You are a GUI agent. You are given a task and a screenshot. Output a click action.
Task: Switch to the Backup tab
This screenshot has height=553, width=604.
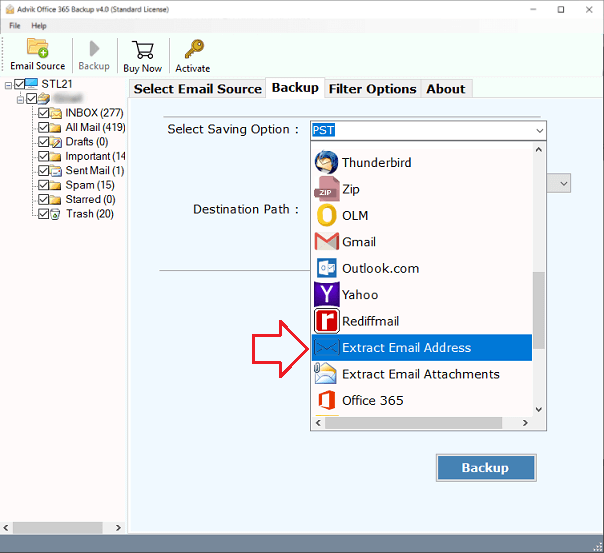295,88
